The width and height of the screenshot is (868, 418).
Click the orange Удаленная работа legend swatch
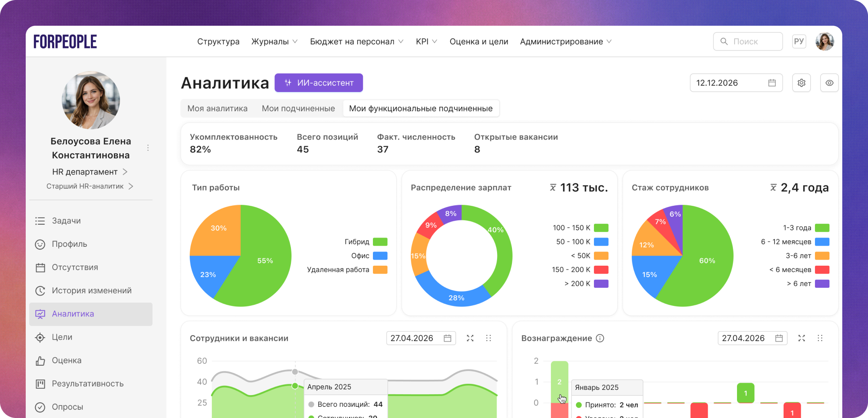point(380,270)
